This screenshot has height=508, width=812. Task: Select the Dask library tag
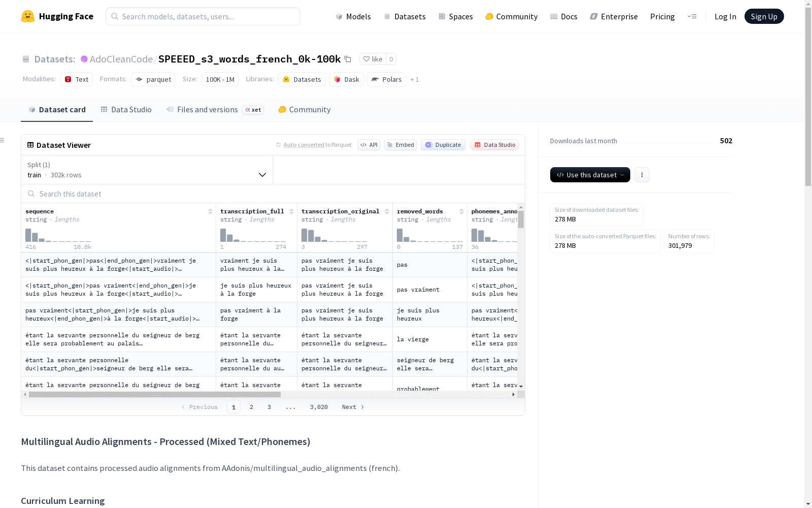pyautogui.click(x=347, y=79)
